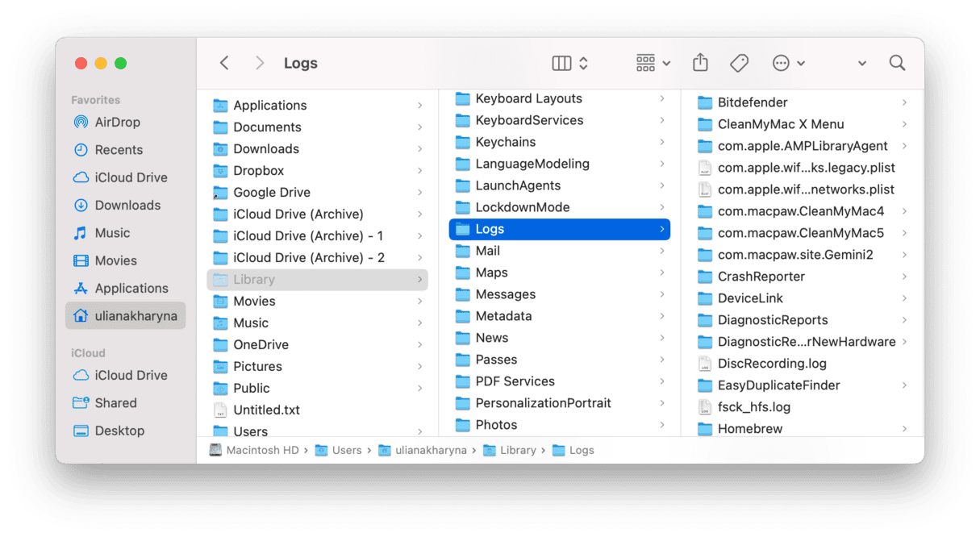This screenshot has width=980, height=537.
Task: Click Library in the path bar
Action: click(x=510, y=451)
